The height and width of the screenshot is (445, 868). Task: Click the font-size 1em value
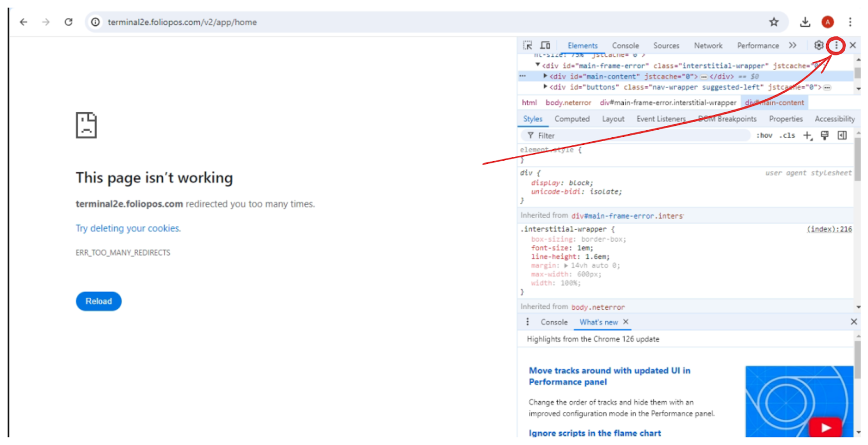(x=584, y=248)
